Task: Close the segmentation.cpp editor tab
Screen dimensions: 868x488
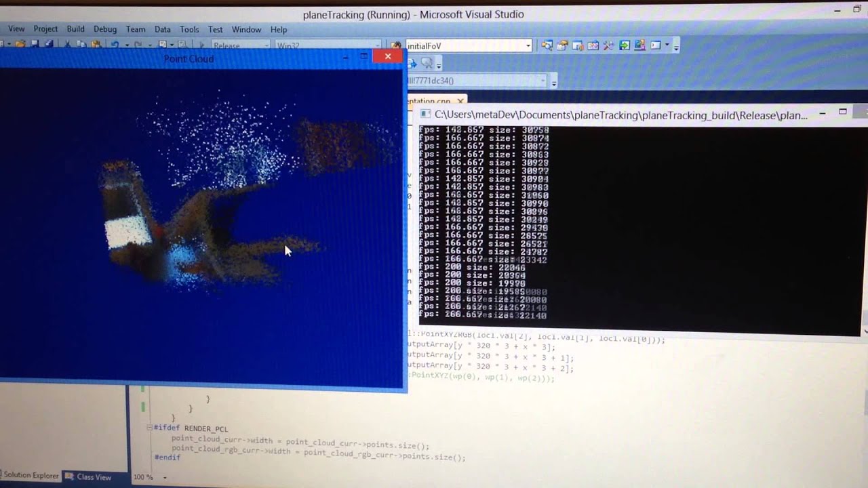Action: [x=460, y=101]
